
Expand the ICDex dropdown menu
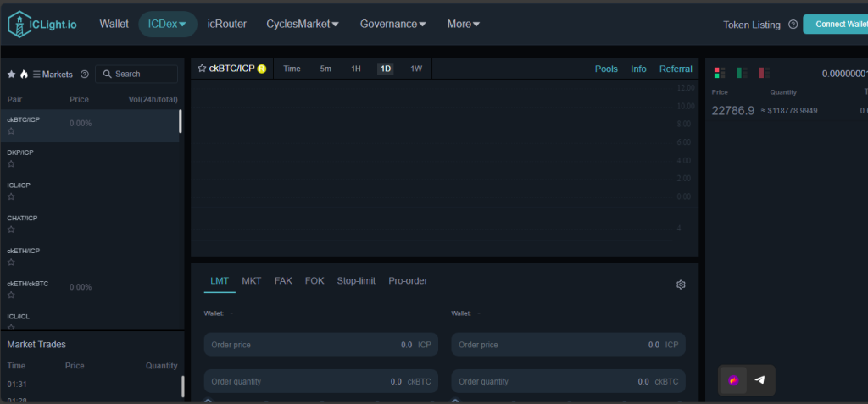(167, 24)
